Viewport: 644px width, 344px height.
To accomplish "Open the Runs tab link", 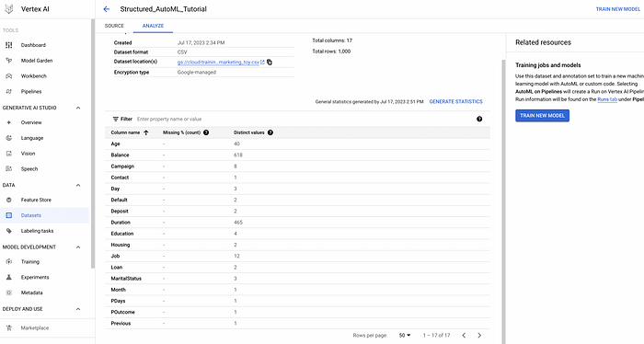I will 607,99.
